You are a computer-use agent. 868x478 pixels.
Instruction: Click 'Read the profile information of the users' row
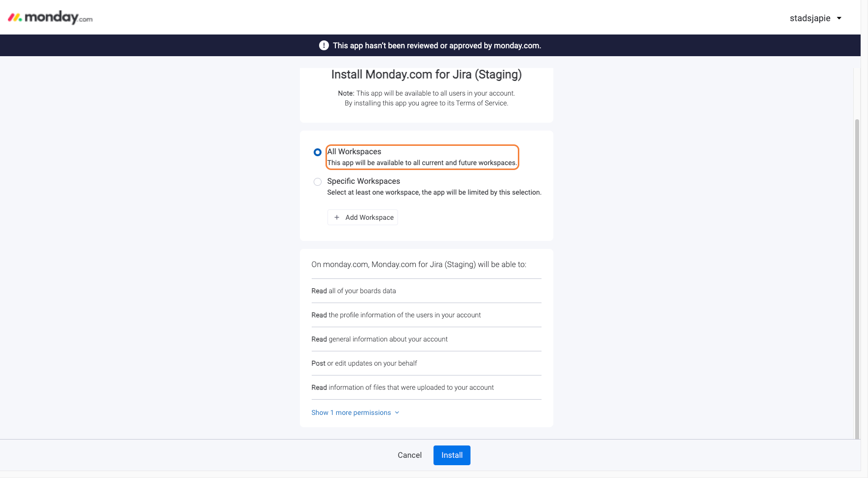click(x=426, y=315)
